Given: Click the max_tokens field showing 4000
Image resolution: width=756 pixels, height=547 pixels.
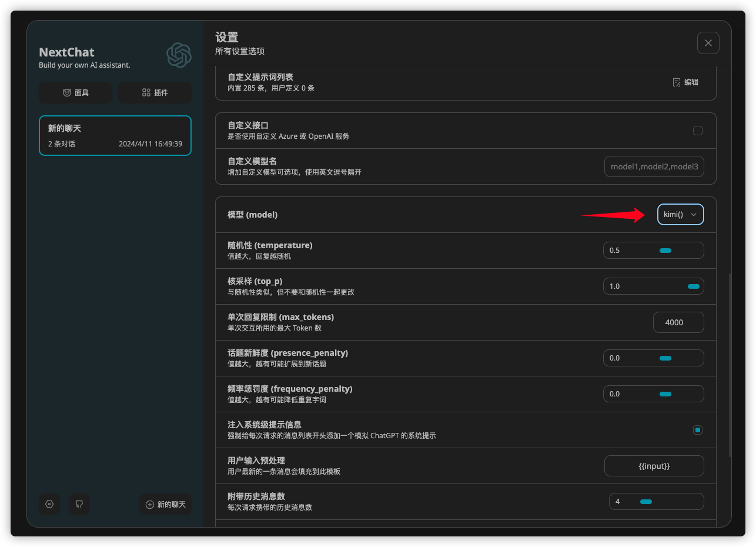Looking at the screenshot, I should pos(678,322).
